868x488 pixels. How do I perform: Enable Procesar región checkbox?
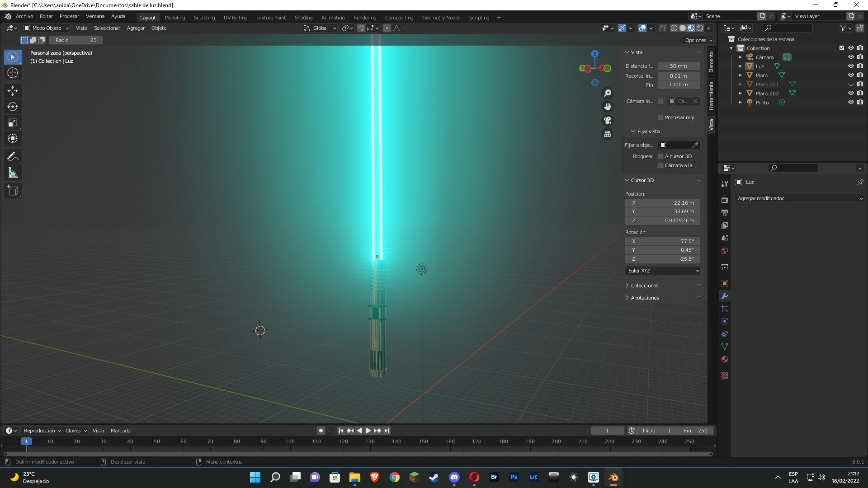pyautogui.click(x=660, y=117)
